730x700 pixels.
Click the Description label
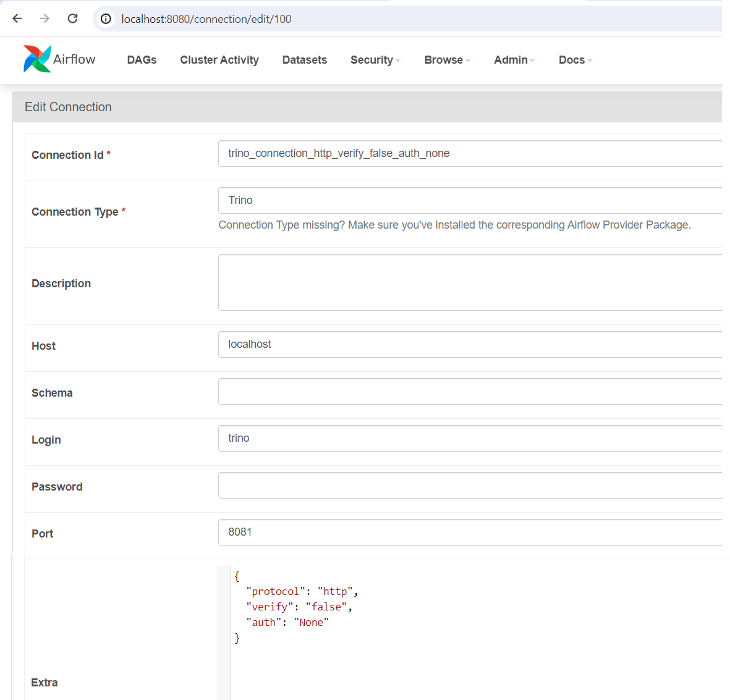pos(61,284)
